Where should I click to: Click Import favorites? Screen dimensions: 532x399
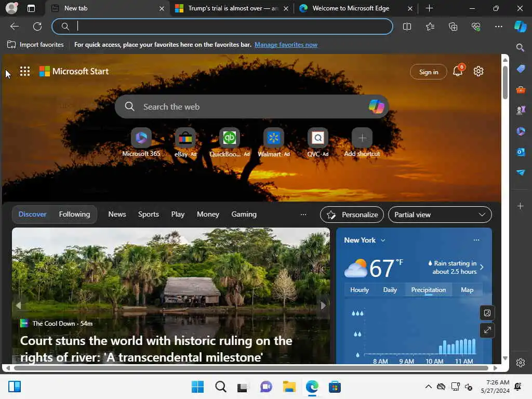pyautogui.click(x=35, y=45)
